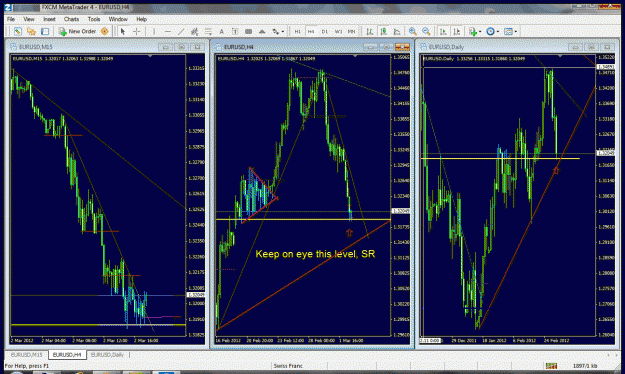Select the equidistant channel tool
625x374 pixels.
(x=195, y=31)
